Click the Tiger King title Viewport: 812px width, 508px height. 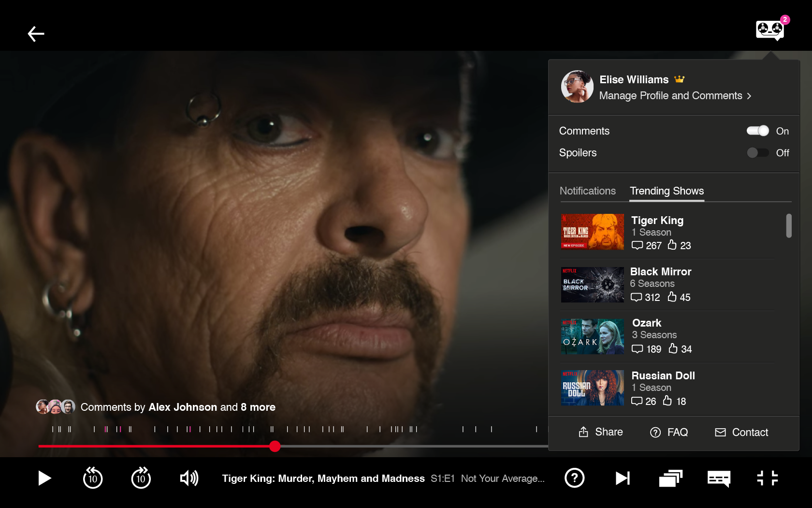click(657, 220)
